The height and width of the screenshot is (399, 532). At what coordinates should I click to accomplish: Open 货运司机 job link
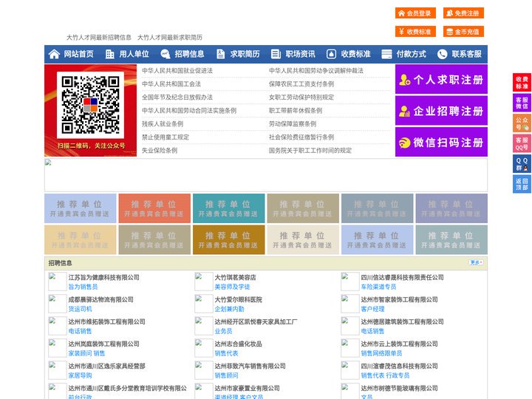(x=80, y=309)
